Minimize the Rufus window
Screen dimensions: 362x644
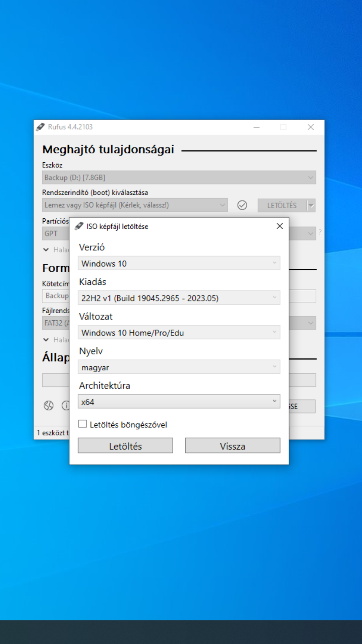(x=256, y=127)
